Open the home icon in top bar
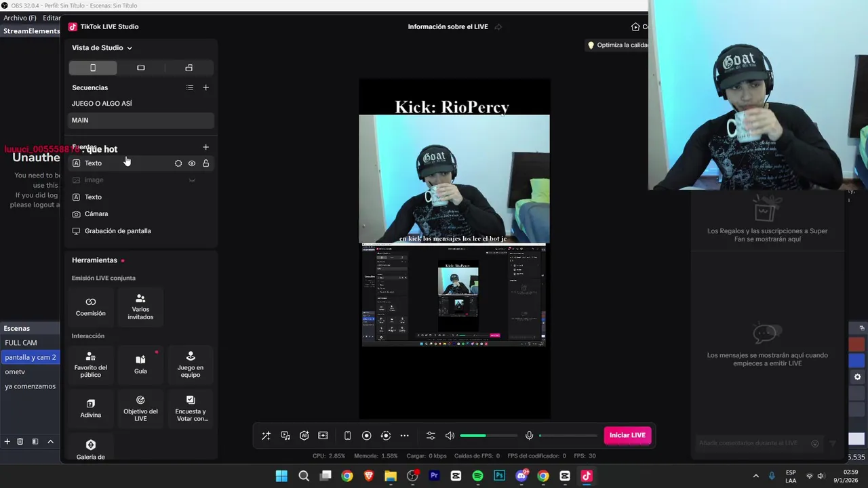Image resolution: width=868 pixels, height=488 pixels. (x=635, y=26)
